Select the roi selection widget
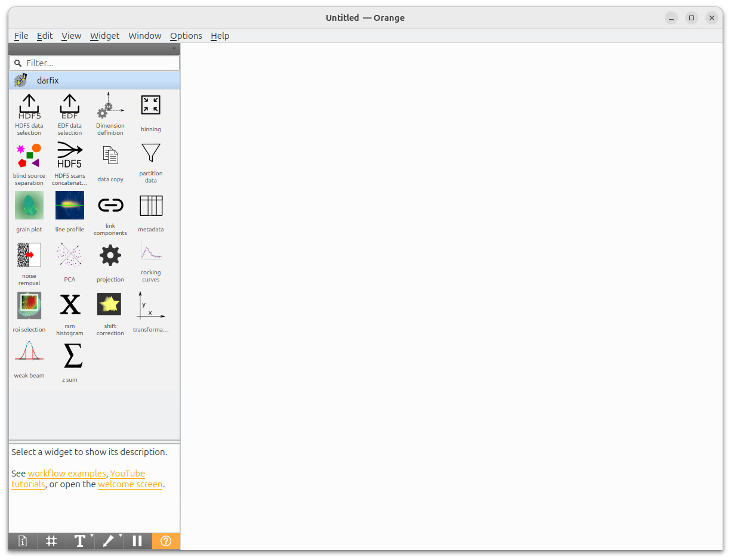731x560 pixels. coord(29,313)
